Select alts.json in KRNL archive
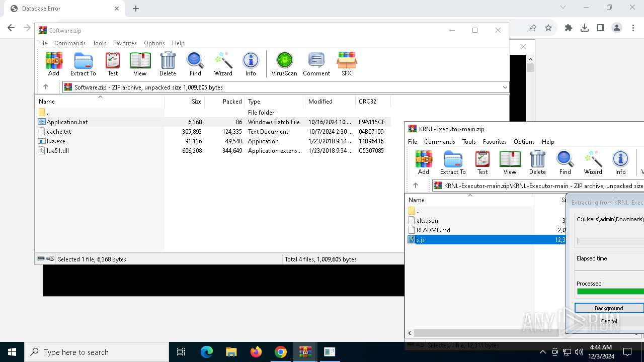This screenshot has height=362, width=644. pos(427,220)
